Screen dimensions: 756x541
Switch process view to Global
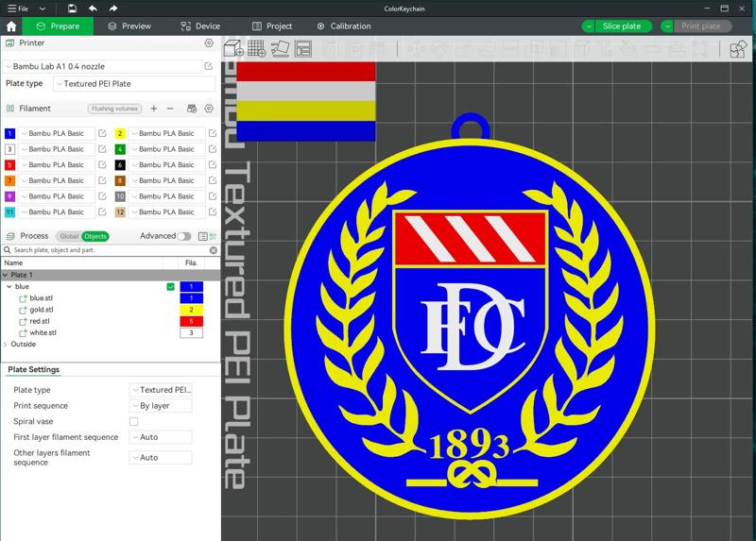point(68,236)
